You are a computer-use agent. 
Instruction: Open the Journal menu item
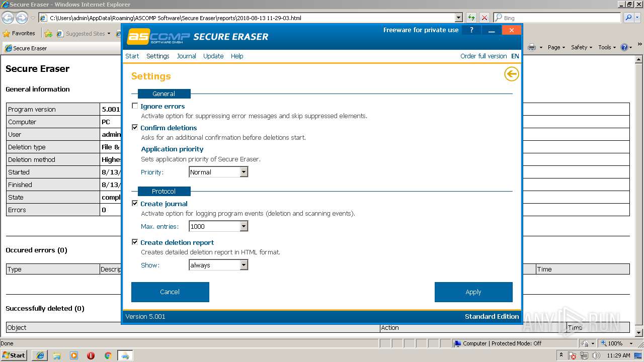186,56
